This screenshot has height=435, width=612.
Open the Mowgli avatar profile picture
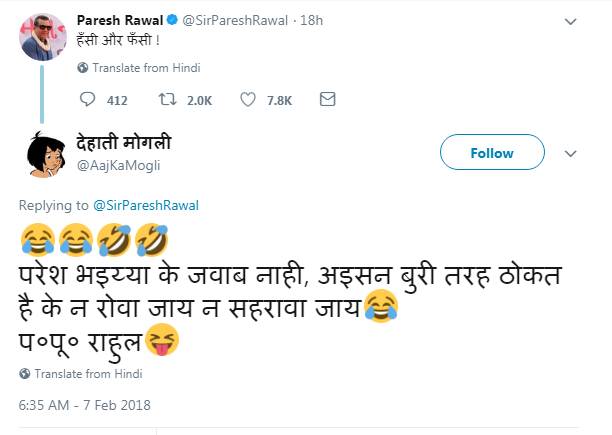[46, 154]
